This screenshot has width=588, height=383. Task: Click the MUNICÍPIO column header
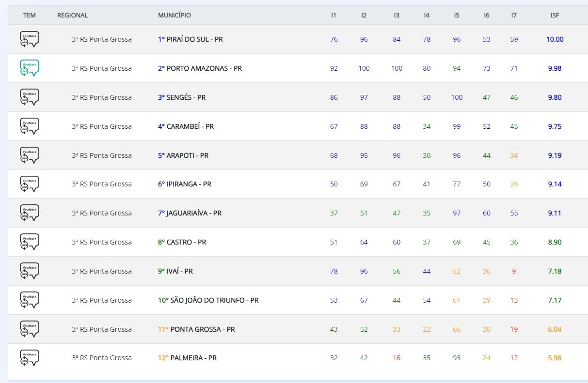[x=175, y=15]
